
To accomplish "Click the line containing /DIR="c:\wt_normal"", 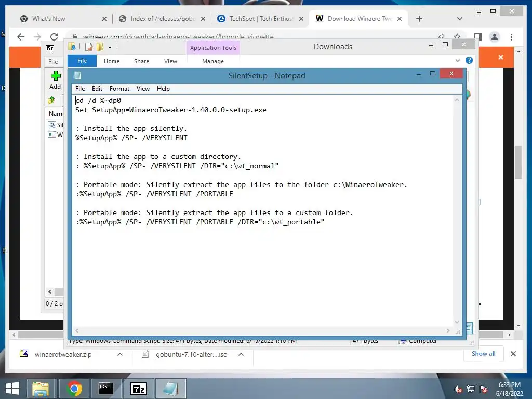I will [x=177, y=166].
